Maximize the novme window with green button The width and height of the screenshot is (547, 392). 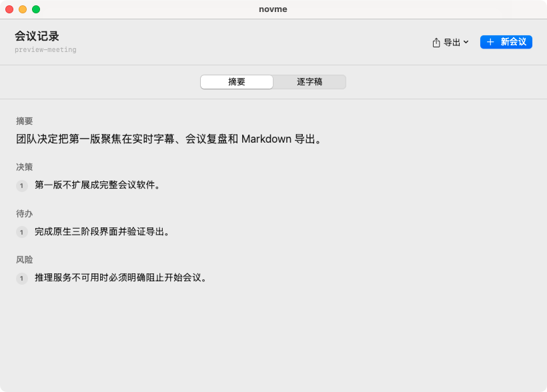click(x=36, y=9)
